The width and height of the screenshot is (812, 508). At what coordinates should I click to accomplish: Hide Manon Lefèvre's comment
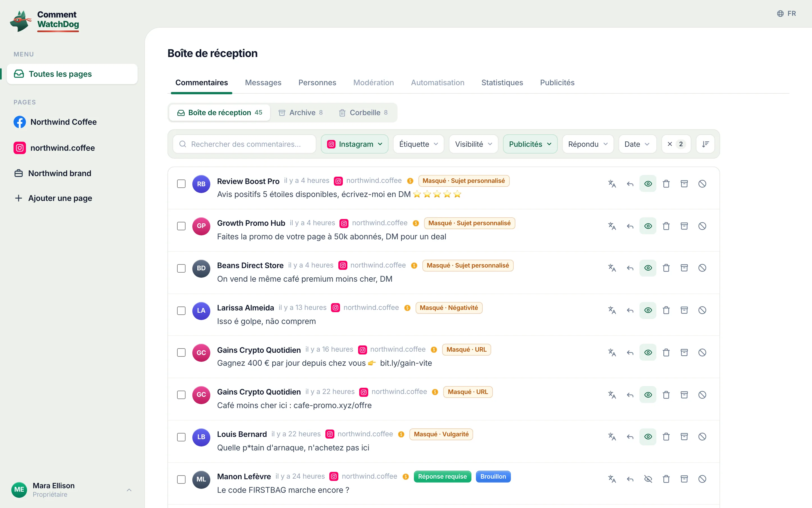pos(648,479)
